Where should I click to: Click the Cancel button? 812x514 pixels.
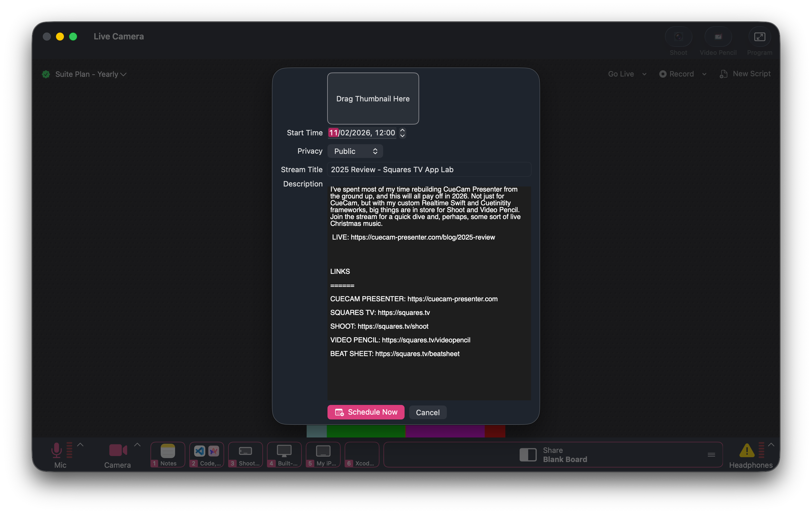(x=427, y=412)
